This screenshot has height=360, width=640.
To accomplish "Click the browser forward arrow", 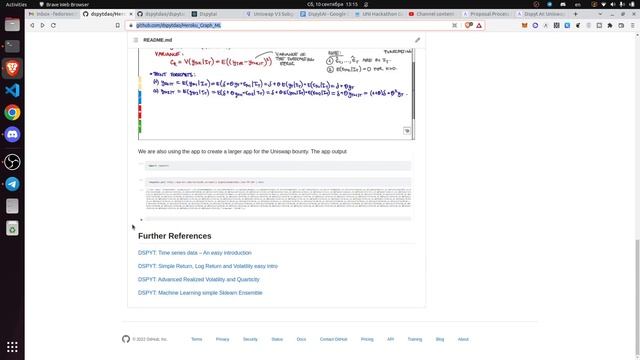I will (x=42, y=25).
